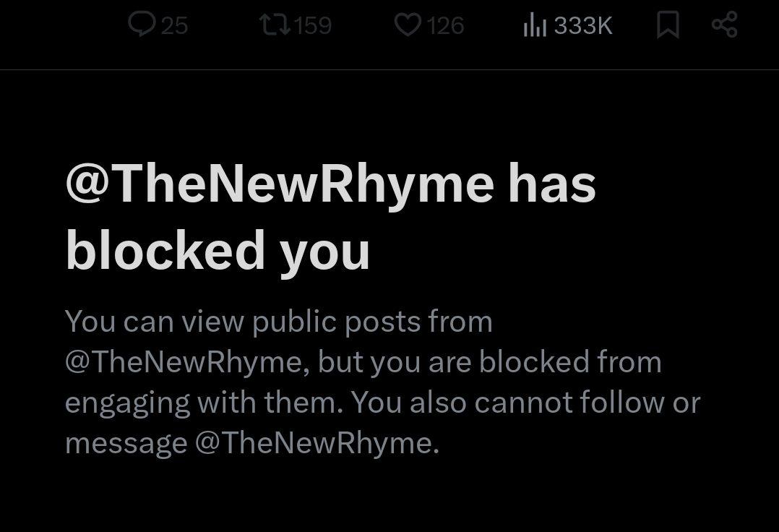Viewport: 779px width, 532px height.
Task: Click the "blocked you" heading line
Action: click(x=218, y=251)
